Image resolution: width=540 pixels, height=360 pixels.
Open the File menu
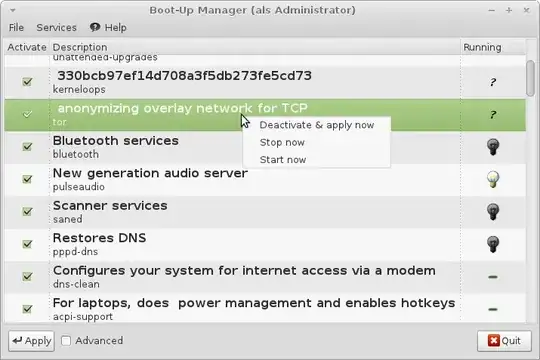point(16,27)
